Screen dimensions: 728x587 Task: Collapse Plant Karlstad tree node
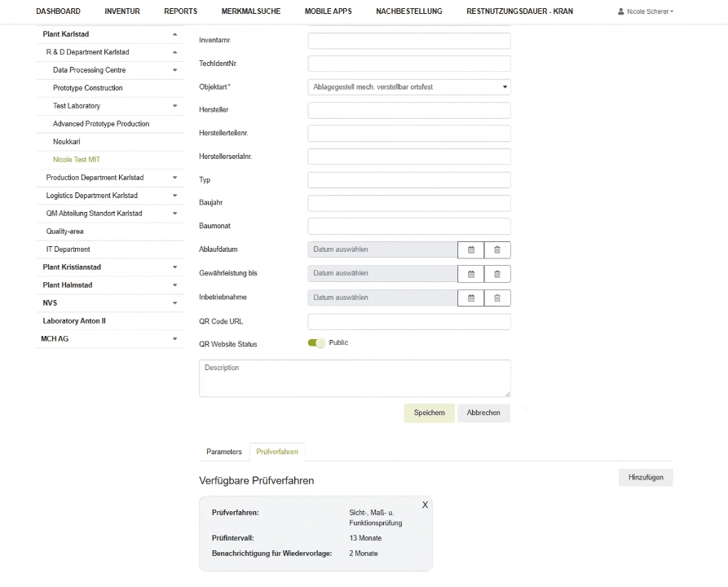174,34
